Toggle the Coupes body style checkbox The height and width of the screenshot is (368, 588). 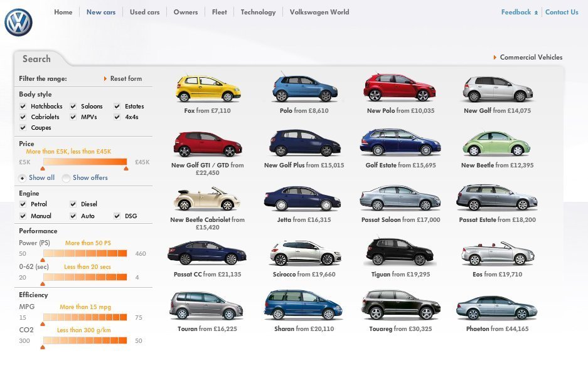coord(23,127)
